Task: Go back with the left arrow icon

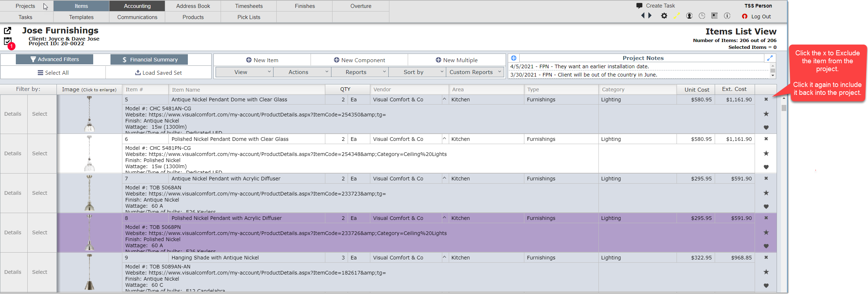Action: click(x=643, y=16)
